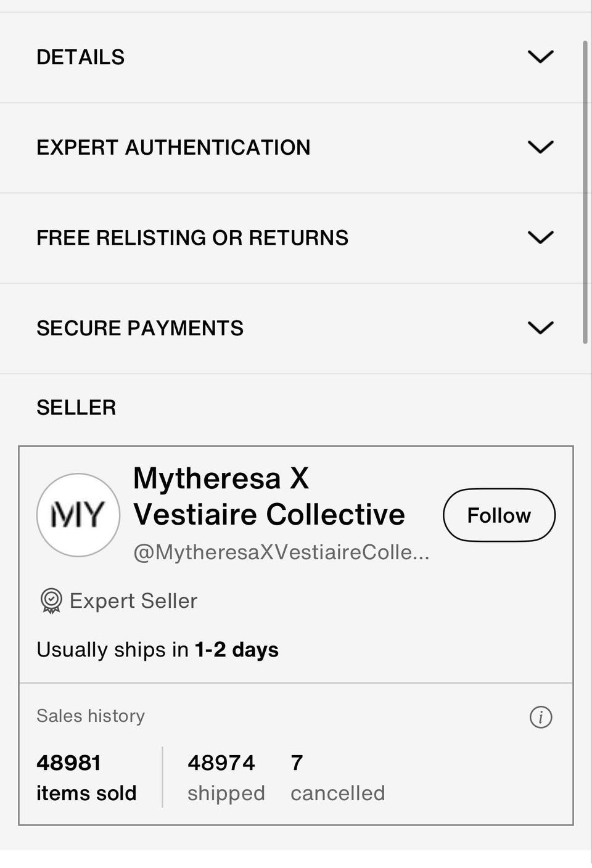The image size is (592, 868).
Task: Click the vertical scrollbar on the right
Action: coord(585,192)
